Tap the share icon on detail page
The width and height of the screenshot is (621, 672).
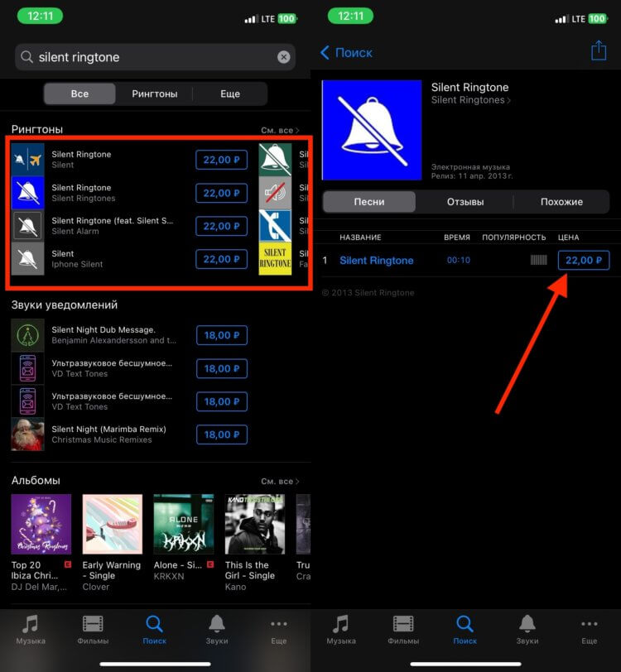(x=599, y=50)
